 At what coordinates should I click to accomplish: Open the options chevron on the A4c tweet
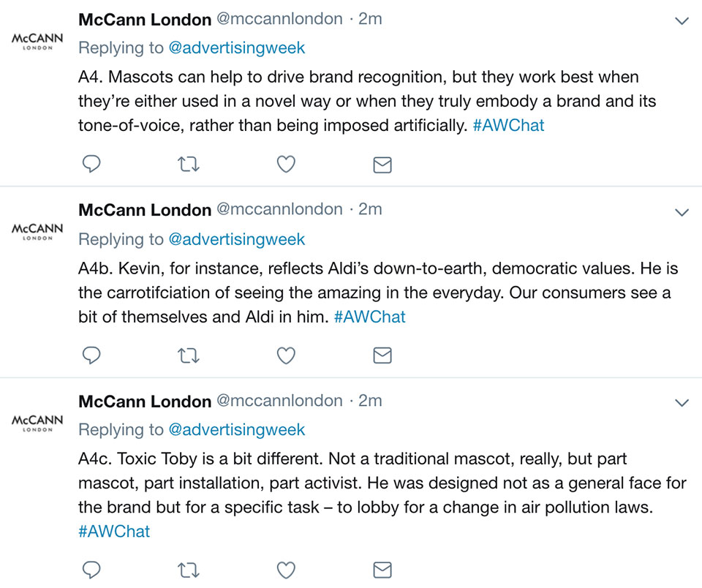[682, 403]
